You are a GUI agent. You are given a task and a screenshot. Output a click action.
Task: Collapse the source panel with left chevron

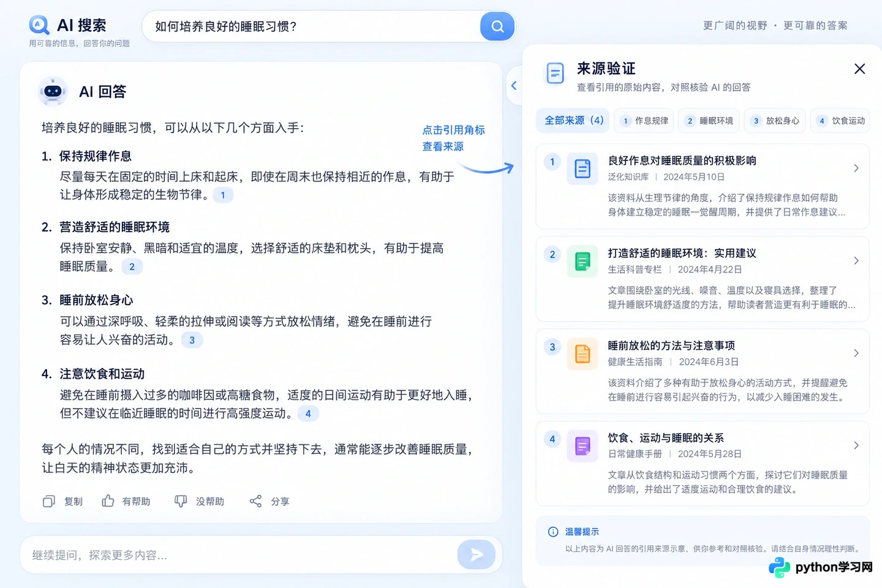(x=514, y=86)
